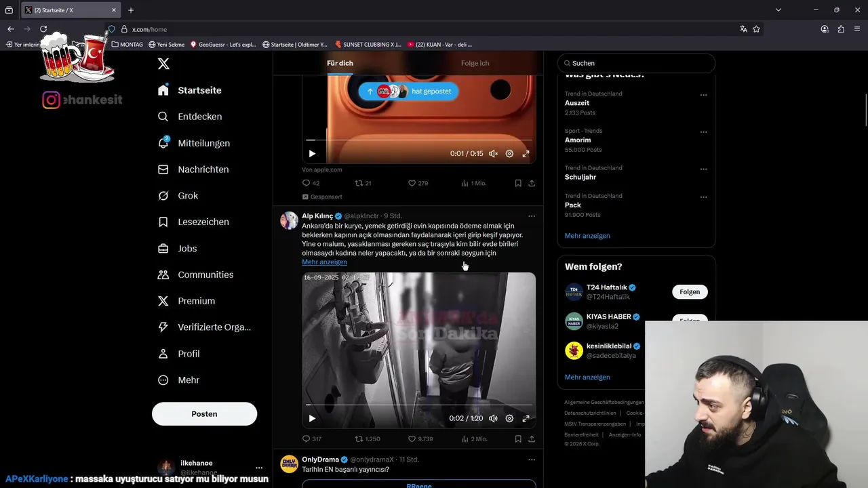Seek on courier video progress bar
Image resolution: width=868 pixels, height=488 pixels.
pyautogui.click(x=418, y=405)
